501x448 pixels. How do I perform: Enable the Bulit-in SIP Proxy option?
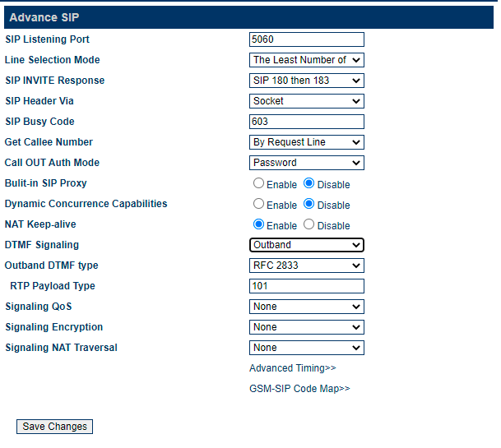click(258, 183)
